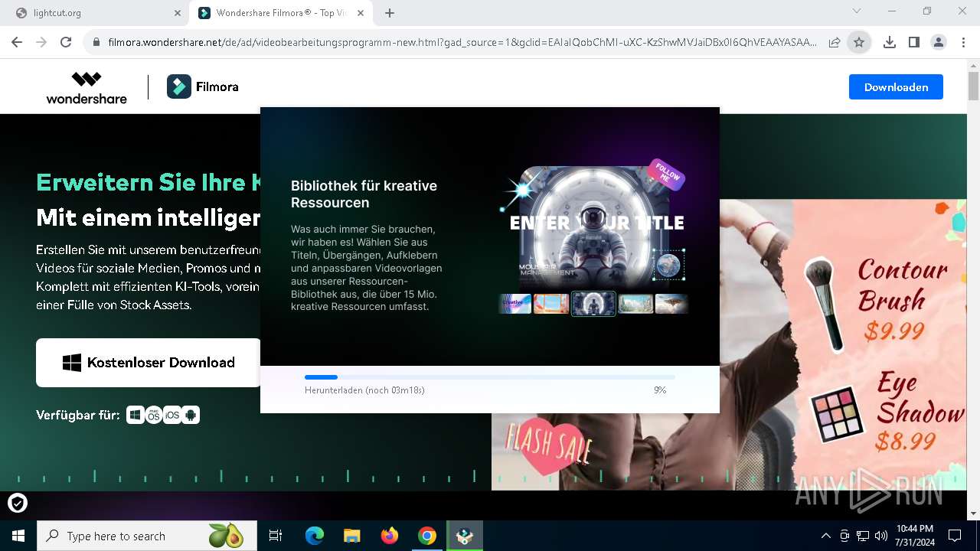
Task: Open the Filmora installer taskbar icon
Action: [x=465, y=536]
